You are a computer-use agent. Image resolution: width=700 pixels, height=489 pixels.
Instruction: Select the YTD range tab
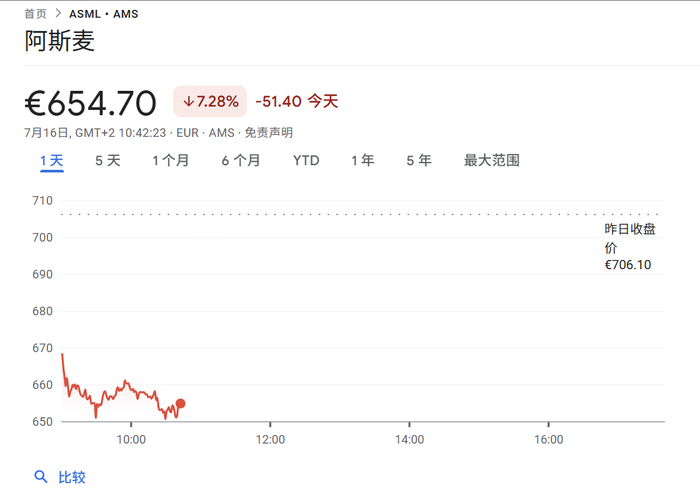[306, 160]
